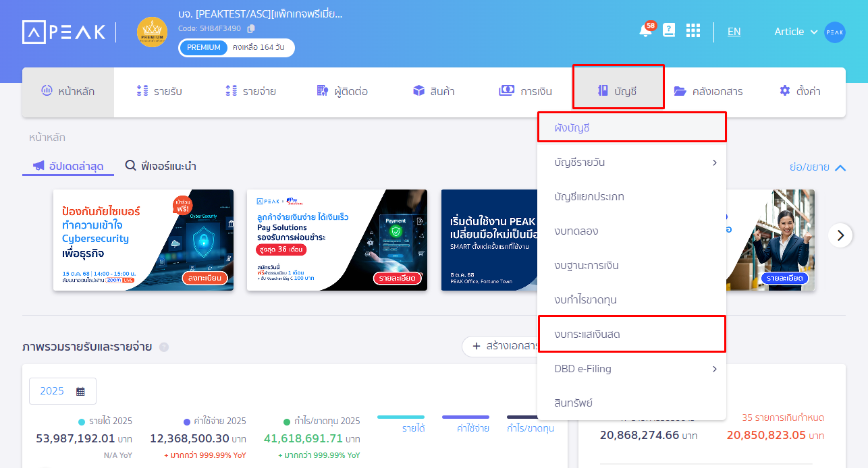Copy the company code with copy icon

pos(251,28)
